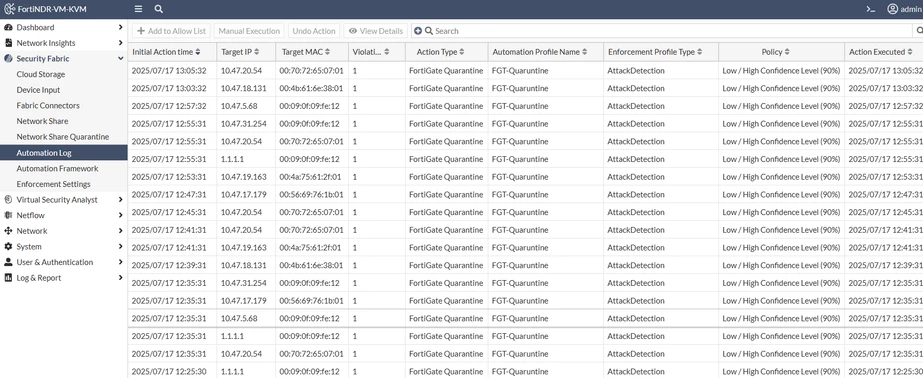Screen dimensions: 923x378
Task: Click the System gear icon
Action: pyautogui.click(x=8, y=247)
